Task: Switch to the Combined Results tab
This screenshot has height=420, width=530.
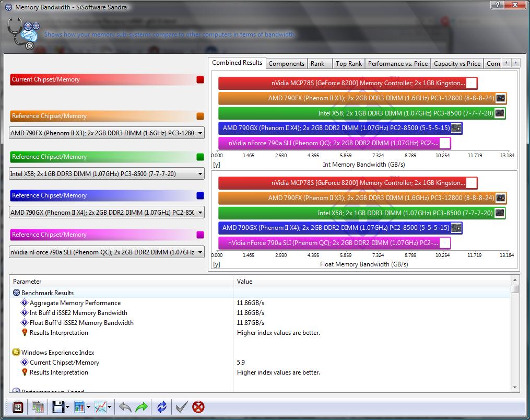Action: (x=237, y=63)
